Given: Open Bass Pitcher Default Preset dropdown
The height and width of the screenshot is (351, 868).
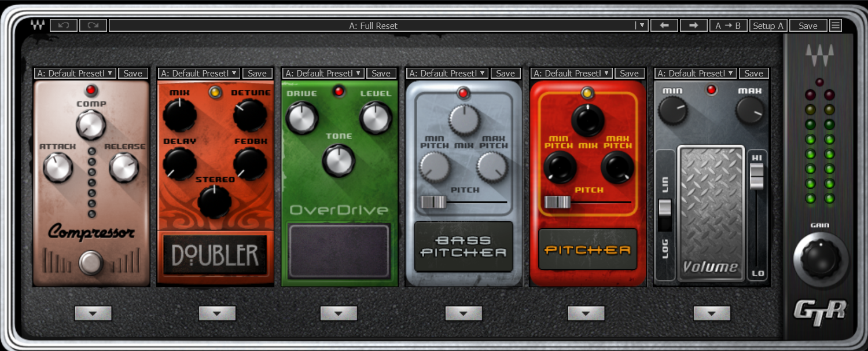Looking at the screenshot, I should click(447, 73).
